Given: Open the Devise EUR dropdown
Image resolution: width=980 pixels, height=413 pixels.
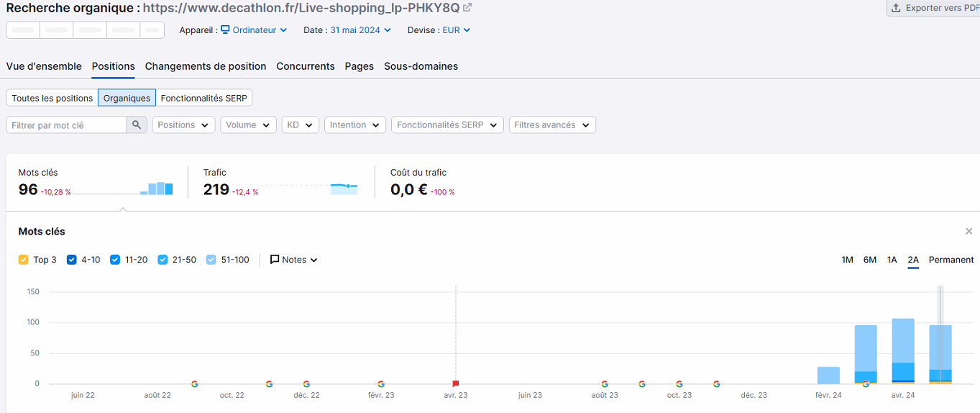Looking at the screenshot, I should pos(457,30).
